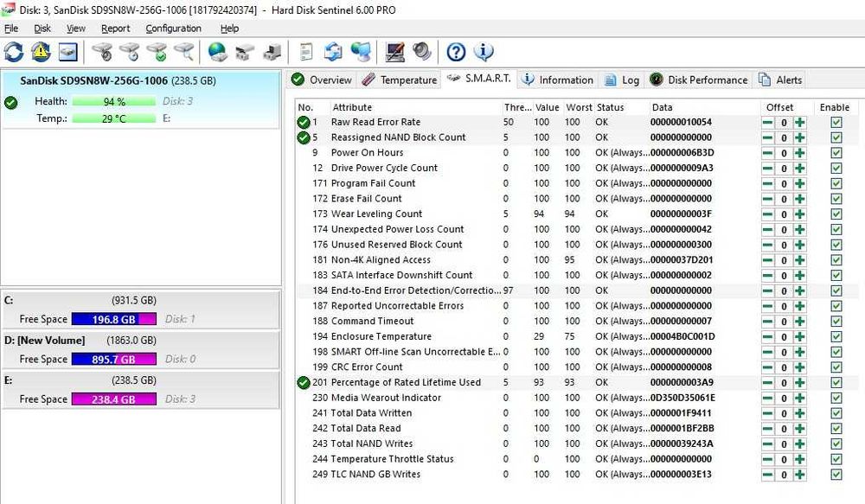
Task: Toggle Enable checkbox for Total NAND Writes
Action: tap(836, 443)
